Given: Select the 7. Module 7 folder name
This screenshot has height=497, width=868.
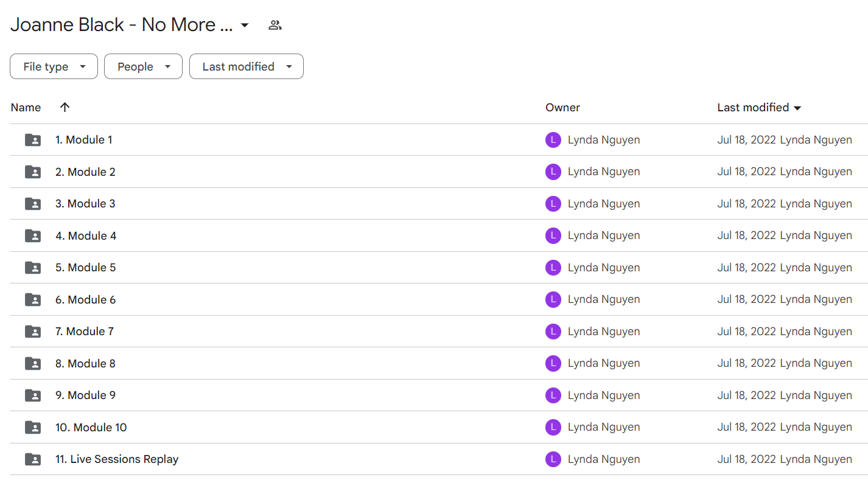Looking at the screenshot, I should pyautogui.click(x=85, y=332).
